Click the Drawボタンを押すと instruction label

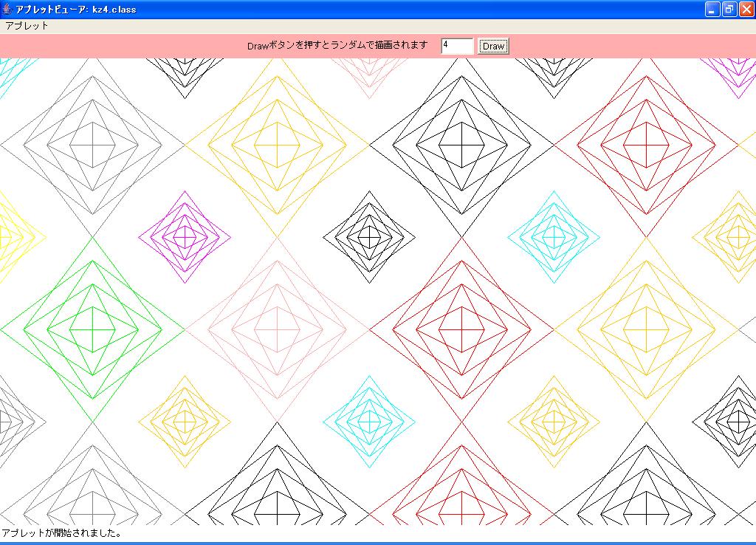pyautogui.click(x=337, y=46)
